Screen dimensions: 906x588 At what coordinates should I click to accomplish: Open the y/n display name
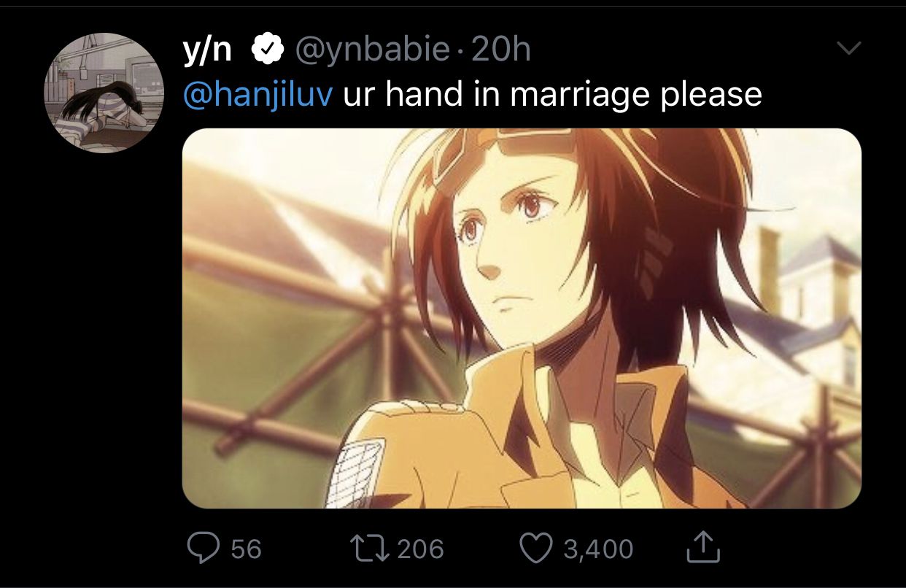point(207,51)
